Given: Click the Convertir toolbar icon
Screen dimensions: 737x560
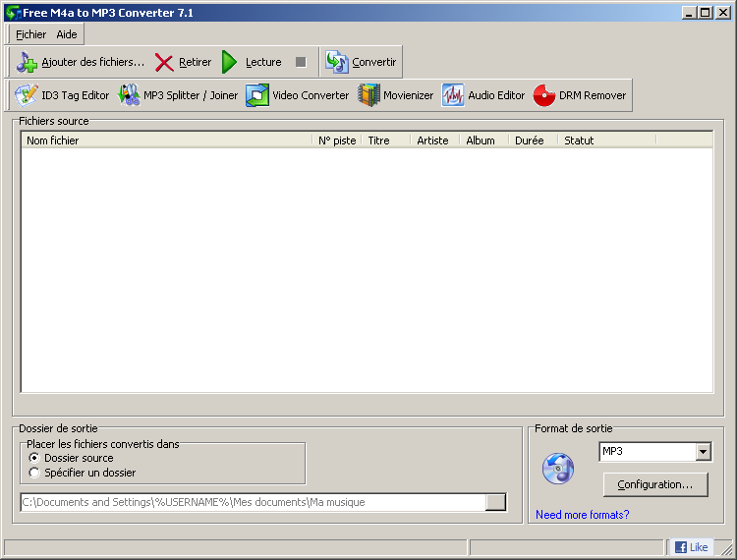Looking at the screenshot, I should coord(336,62).
